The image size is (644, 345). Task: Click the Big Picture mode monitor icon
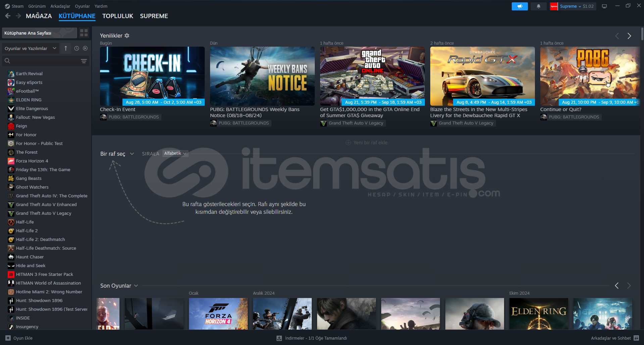click(x=604, y=6)
